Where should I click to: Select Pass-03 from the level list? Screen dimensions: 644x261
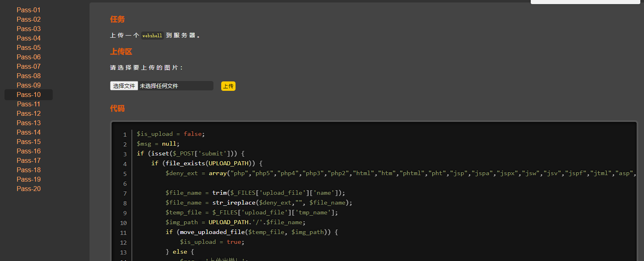click(x=28, y=29)
